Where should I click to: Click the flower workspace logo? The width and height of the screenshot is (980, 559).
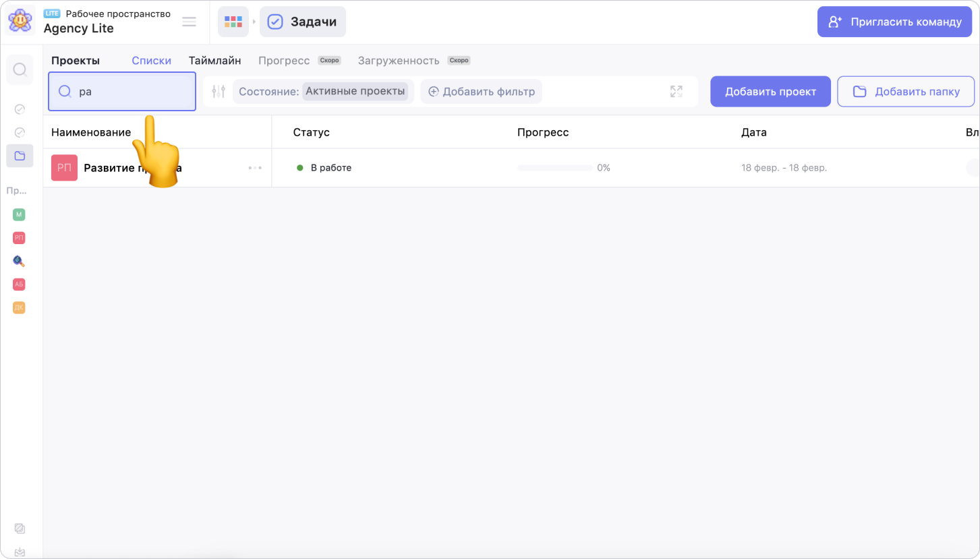[x=20, y=21]
